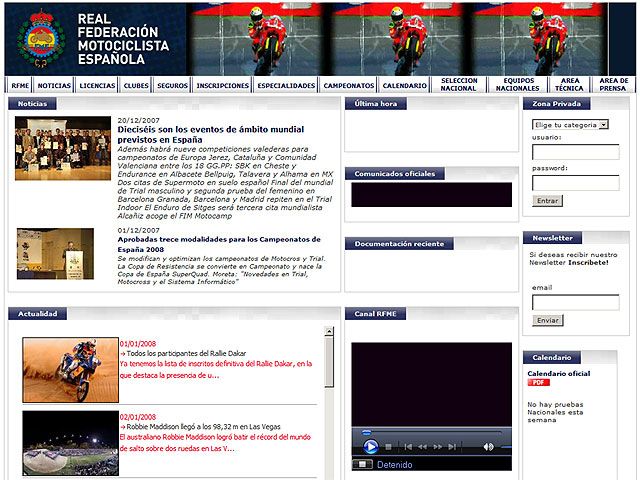Click the player status icon beside Detenido
Screen dimensions: 640x480
pyautogui.click(x=362, y=464)
